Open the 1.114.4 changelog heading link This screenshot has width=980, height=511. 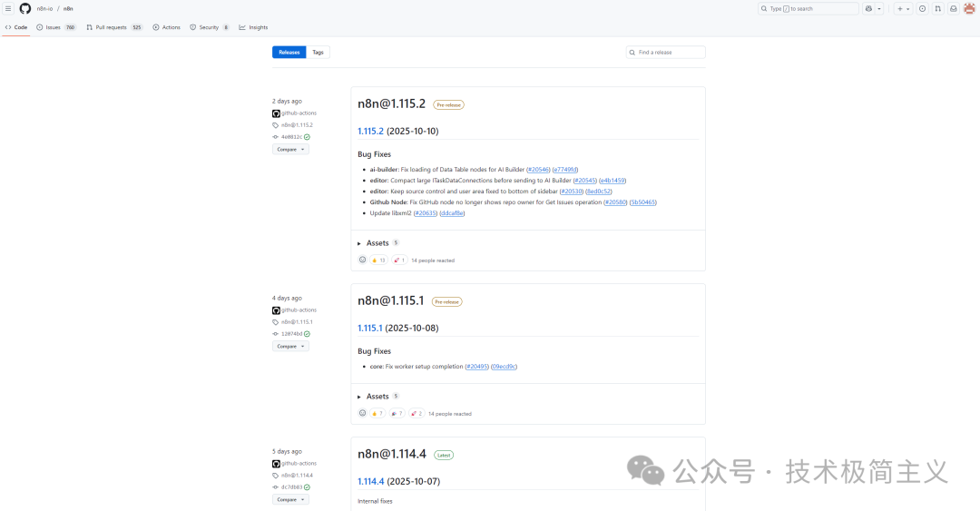(370, 482)
